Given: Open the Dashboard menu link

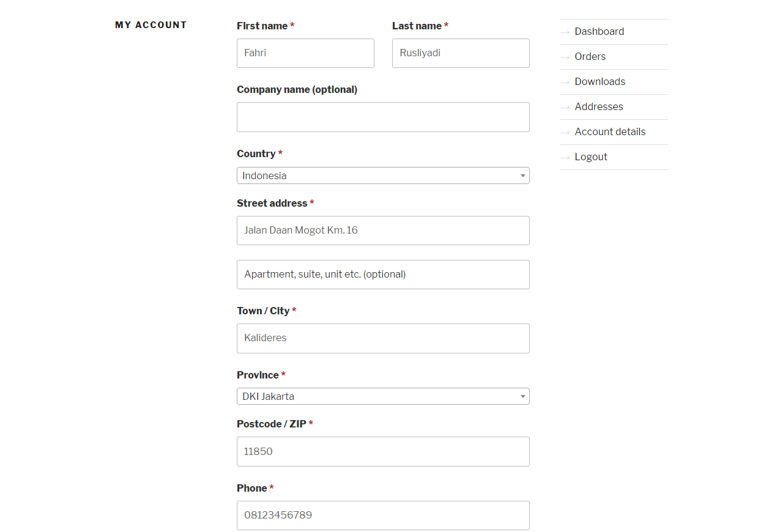Looking at the screenshot, I should pos(599,32).
